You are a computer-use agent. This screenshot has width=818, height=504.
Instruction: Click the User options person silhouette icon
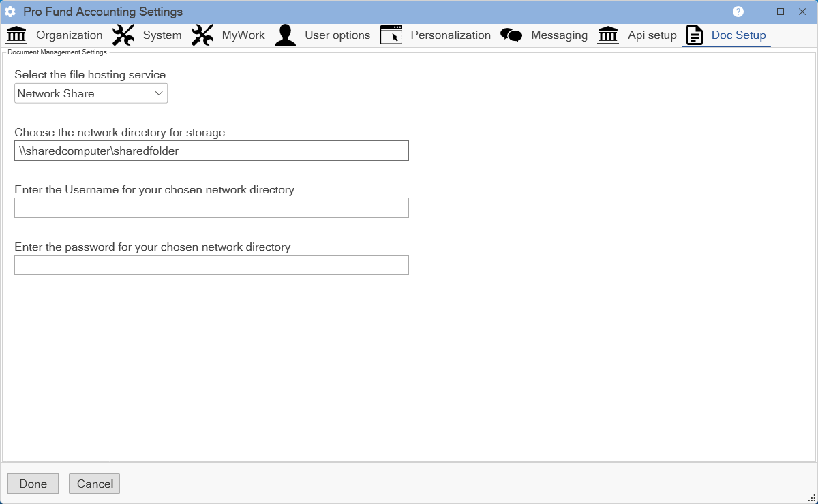point(285,35)
